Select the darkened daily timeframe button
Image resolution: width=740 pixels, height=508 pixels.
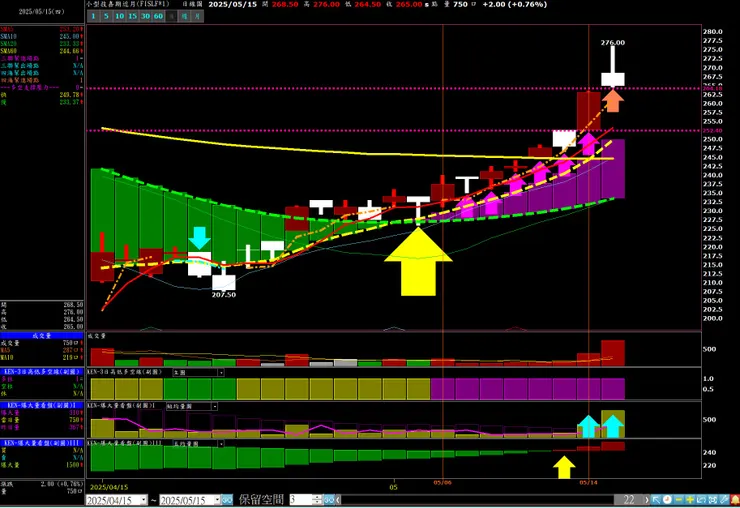coord(171,16)
